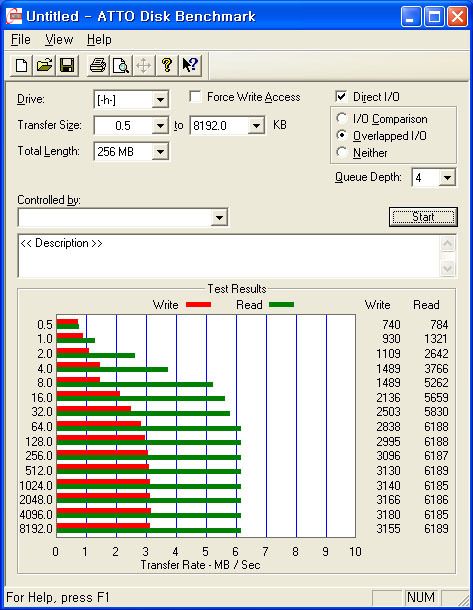Select the Neither radio button
This screenshot has height=610, width=473.
[342, 152]
